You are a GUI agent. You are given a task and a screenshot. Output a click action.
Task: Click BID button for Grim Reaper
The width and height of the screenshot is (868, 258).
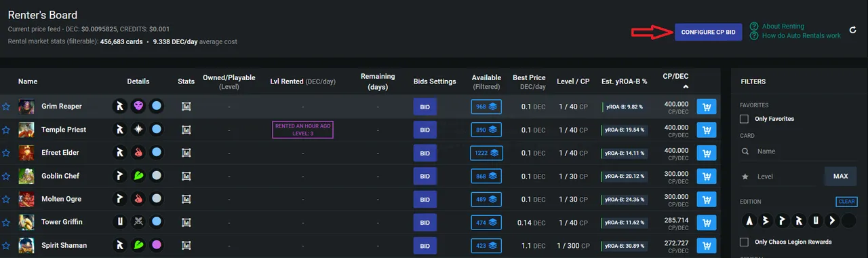click(425, 107)
